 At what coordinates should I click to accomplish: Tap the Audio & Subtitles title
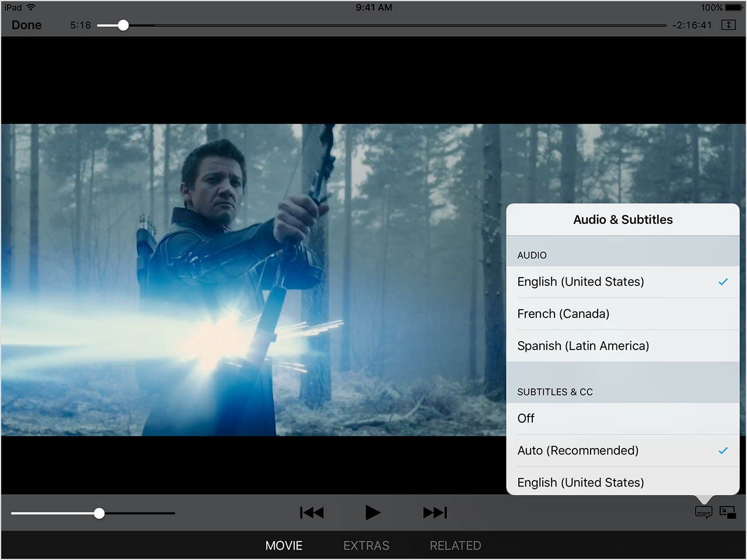623,220
